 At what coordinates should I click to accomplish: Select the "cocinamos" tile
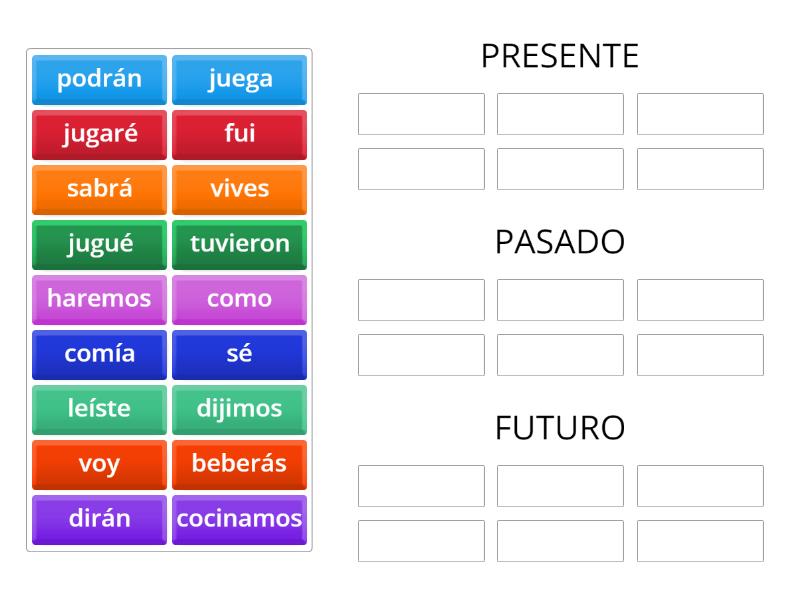tap(239, 519)
